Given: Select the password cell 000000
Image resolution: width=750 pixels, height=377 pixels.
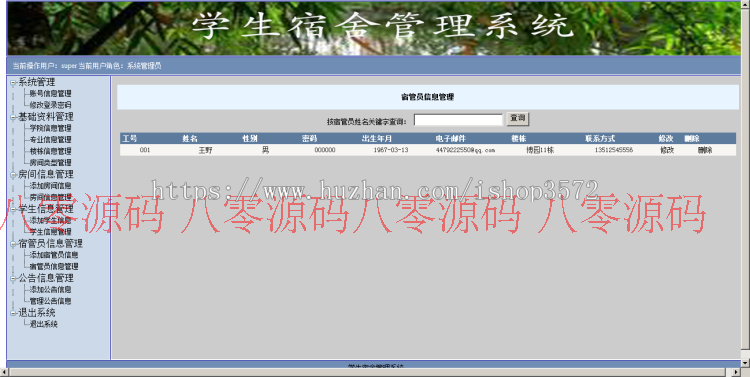Looking at the screenshot, I should point(325,150).
